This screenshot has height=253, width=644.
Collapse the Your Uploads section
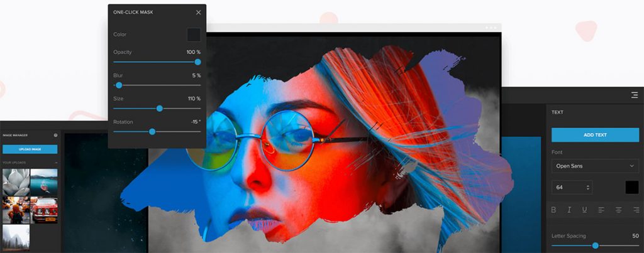coord(55,163)
